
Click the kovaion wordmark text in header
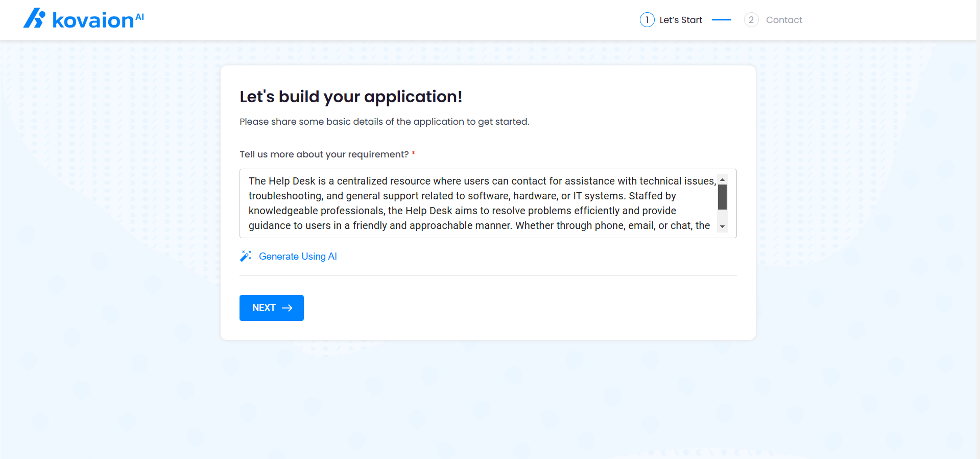click(x=93, y=20)
